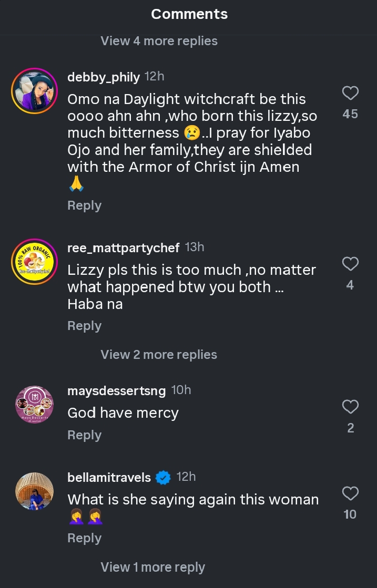Reply to maysdessertsng's comment

click(84, 435)
